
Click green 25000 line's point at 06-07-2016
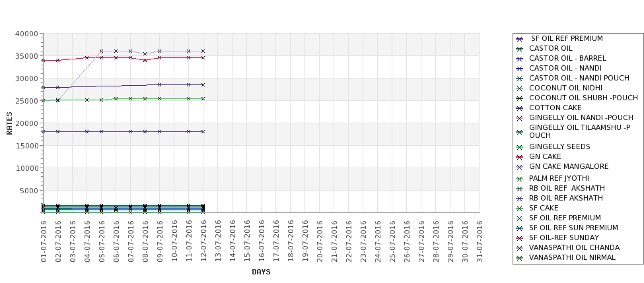116,99
